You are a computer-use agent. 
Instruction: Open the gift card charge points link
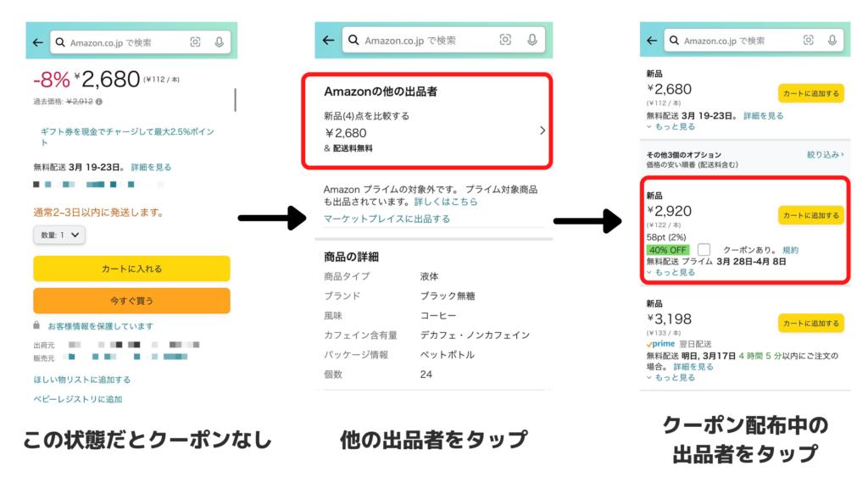[127, 136]
